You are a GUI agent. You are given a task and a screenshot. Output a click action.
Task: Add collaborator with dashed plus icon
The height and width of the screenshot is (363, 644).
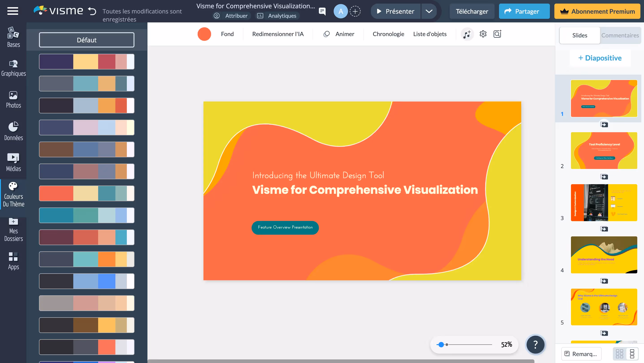[355, 11]
